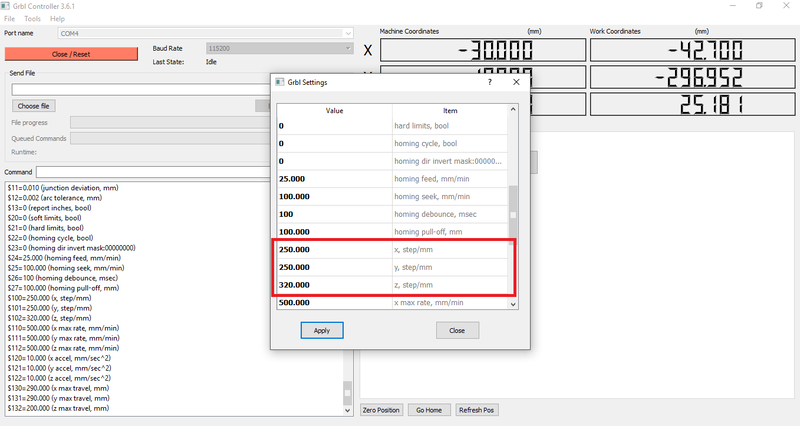Minimize the Grbl Controller window
Viewport: 800px width, 426px height.
coord(733,6)
